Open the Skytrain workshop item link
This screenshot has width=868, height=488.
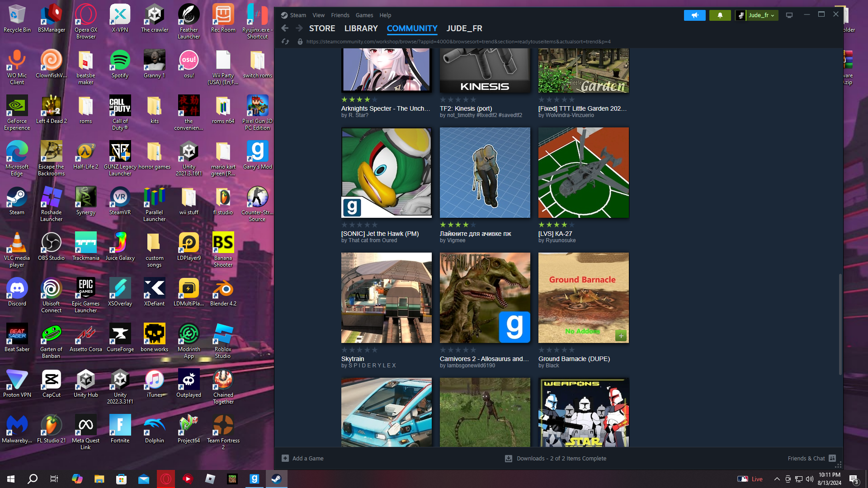(353, 359)
